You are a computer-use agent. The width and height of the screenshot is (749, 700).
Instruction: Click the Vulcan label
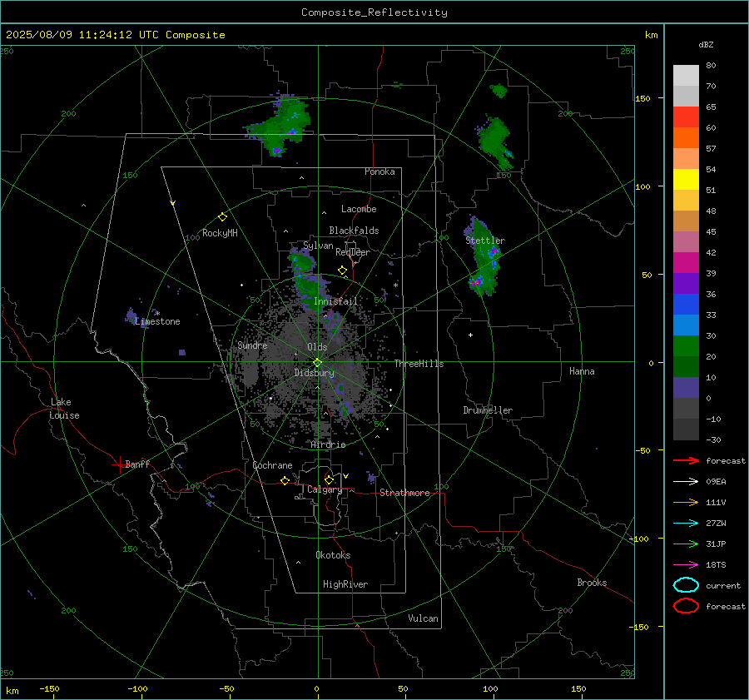tap(424, 618)
